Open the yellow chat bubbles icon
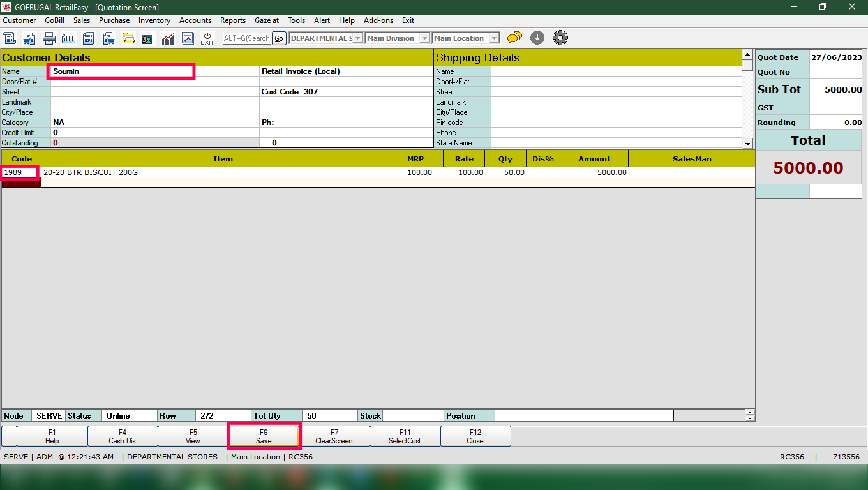 click(x=514, y=38)
